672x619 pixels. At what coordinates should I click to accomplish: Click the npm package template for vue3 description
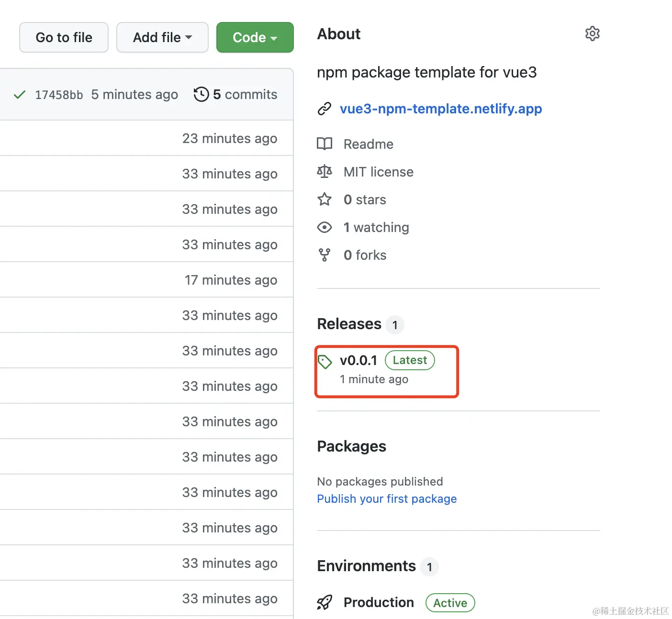click(427, 72)
